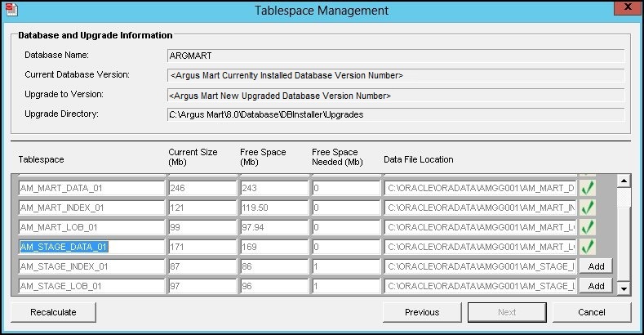
Task: Click the Current Database Version field
Action: point(396,75)
